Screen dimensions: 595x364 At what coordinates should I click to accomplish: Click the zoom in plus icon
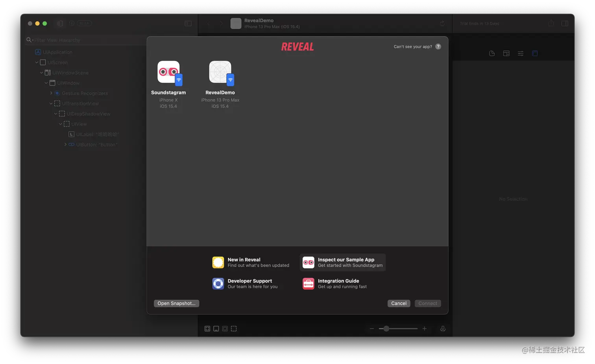pyautogui.click(x=425, y=329)
